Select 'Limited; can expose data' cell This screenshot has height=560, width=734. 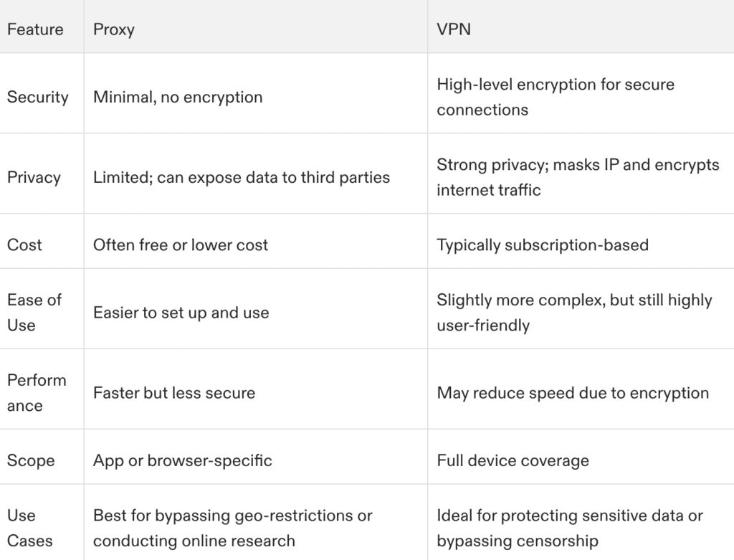(x=242, y=177)
